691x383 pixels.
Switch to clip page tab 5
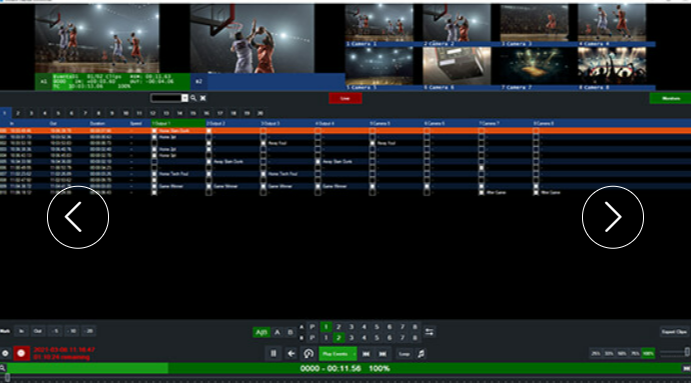coord(58,113)
